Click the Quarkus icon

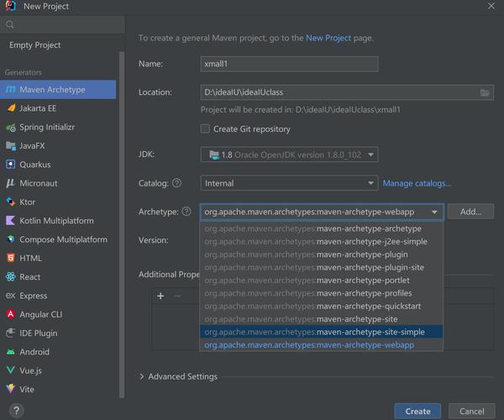pyautogui.click(x=11, y=165)
